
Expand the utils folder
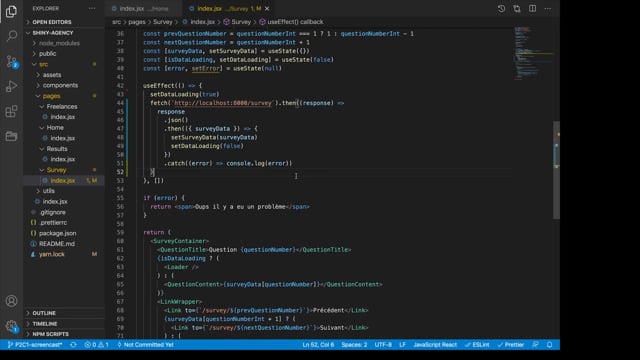(49, 191)
